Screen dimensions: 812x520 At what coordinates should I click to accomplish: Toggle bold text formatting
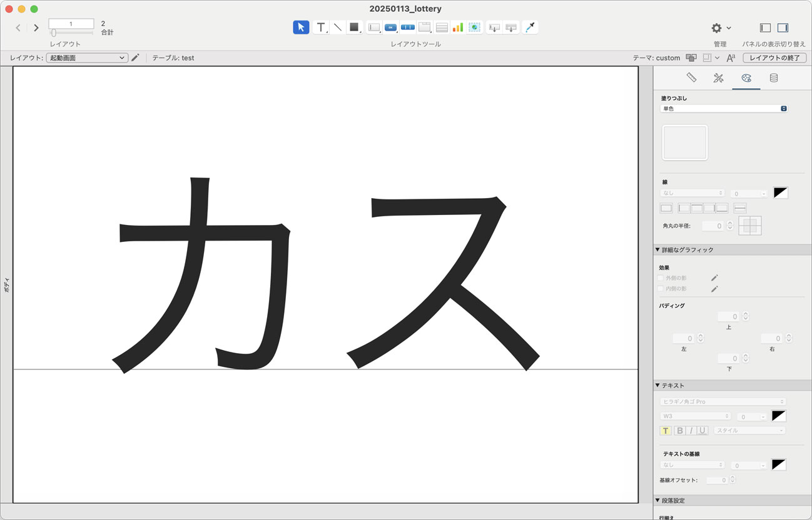click(679, 431)
